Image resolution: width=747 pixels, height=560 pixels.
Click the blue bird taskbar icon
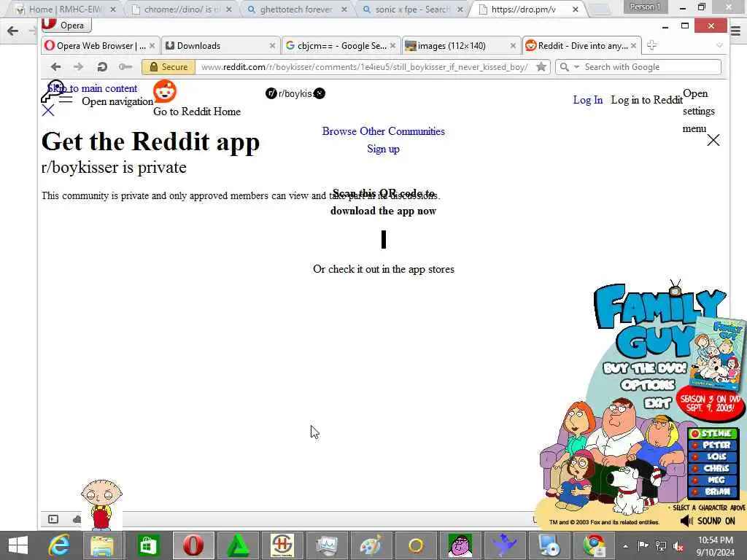coord(505,545)
